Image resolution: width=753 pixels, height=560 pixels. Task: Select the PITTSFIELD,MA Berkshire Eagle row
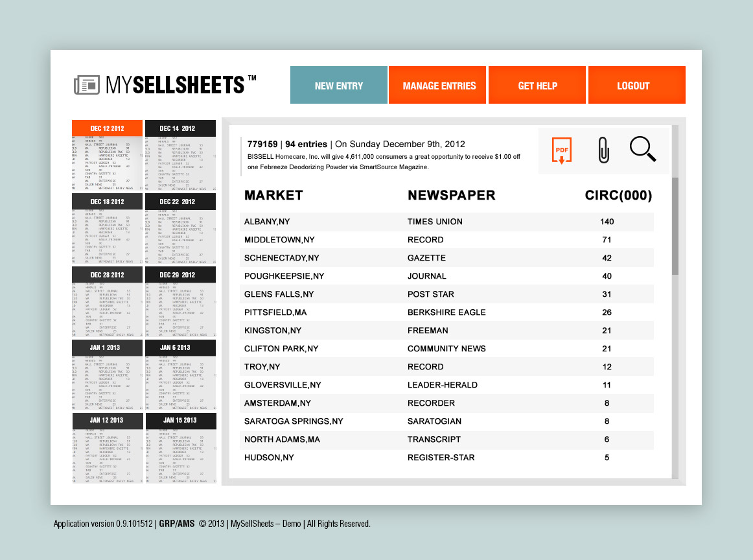pyautogui.click(x=447, y=312)
